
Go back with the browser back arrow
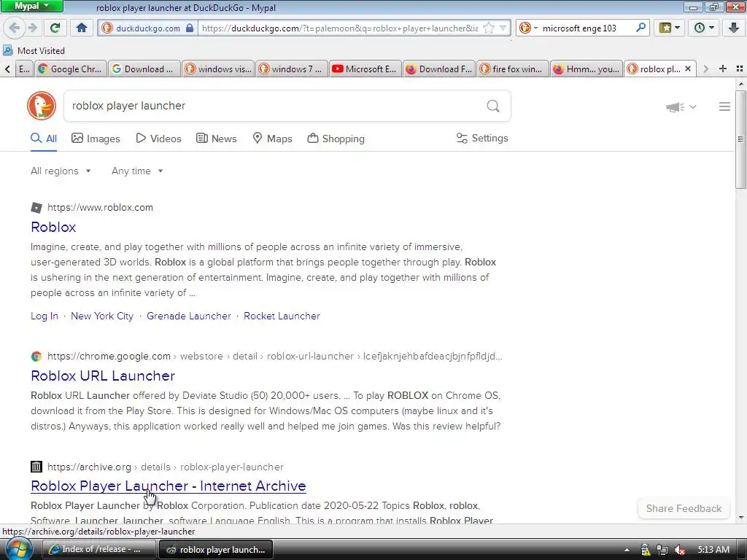coord(15,28)
